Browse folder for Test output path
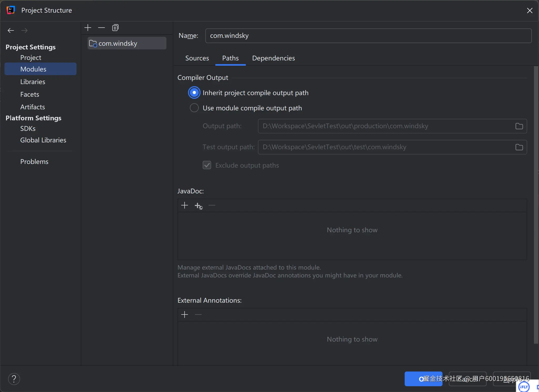This screenshot has height=392, width=539. pos(519,147)
